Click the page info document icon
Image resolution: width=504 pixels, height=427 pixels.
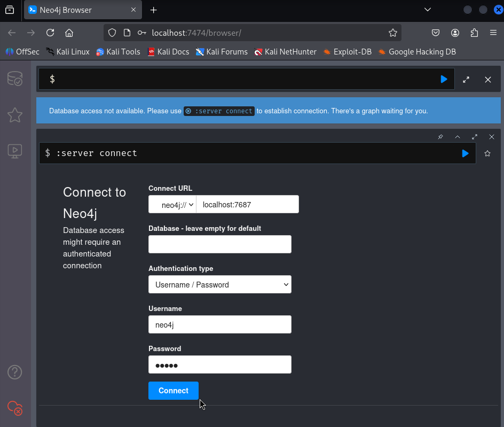(127, 33)
